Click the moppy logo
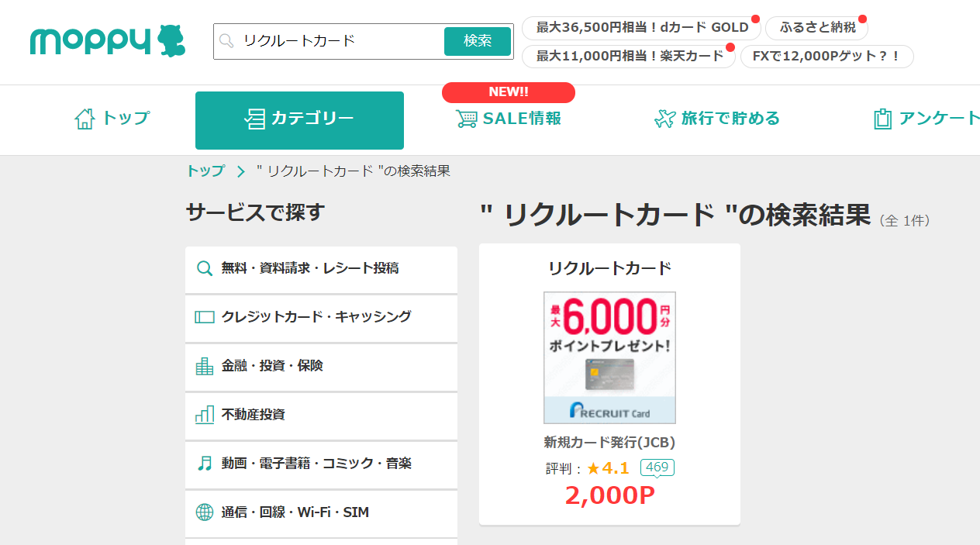980x545 pixels. point(108,42)
